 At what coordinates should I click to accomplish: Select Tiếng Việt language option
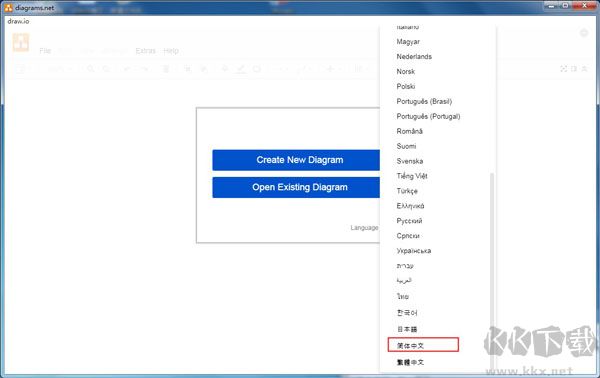click(x=412, y=176)
